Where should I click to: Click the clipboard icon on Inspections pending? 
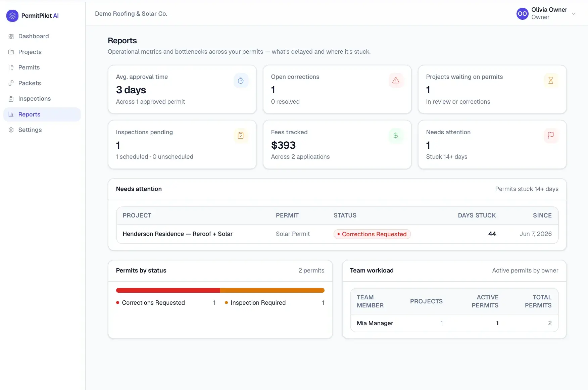click(241, 136)
